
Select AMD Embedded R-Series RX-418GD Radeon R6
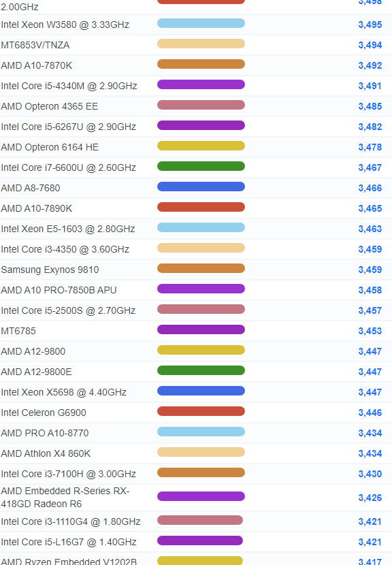pos(65,497)
